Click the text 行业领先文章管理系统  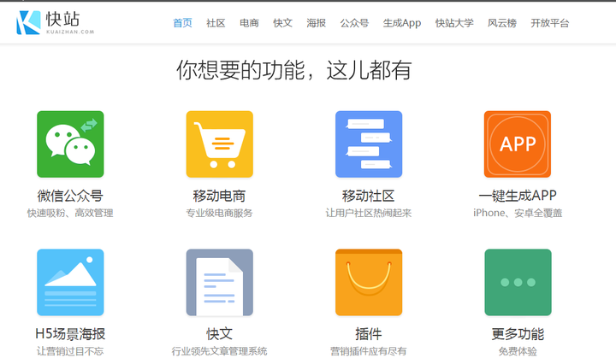[x=219, y=351]
